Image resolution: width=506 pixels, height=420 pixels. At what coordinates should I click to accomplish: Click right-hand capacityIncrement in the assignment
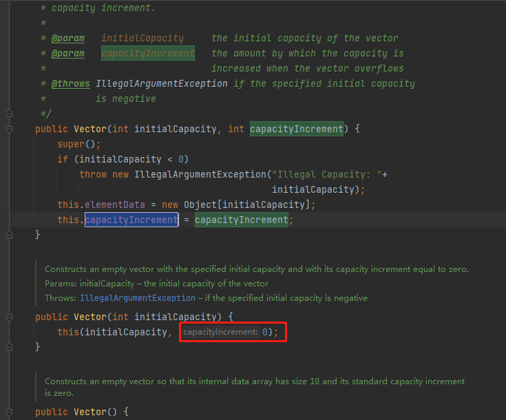[241, 220]
